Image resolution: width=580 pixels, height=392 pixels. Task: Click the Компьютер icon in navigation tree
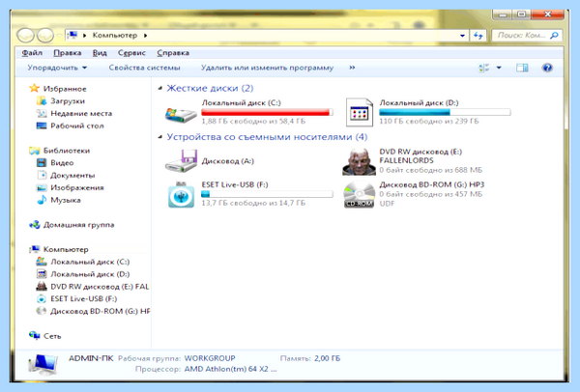[x=34, y=249]
